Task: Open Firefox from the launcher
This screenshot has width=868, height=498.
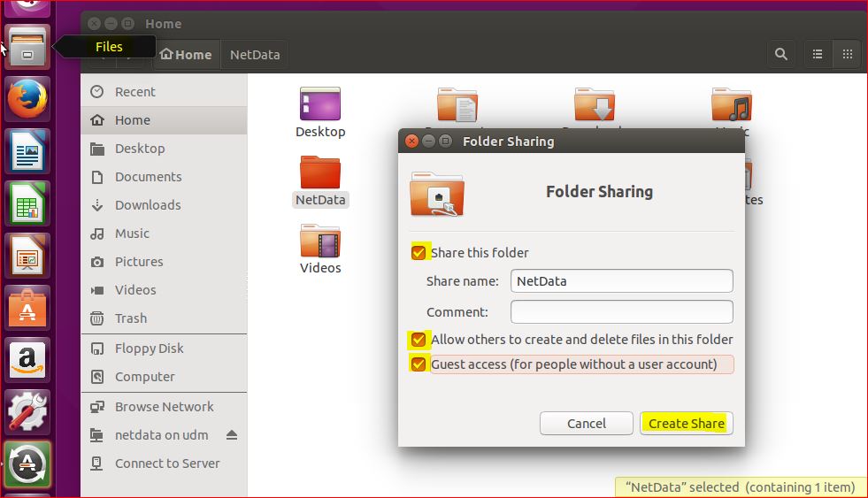Action: (x=28, y=97)
